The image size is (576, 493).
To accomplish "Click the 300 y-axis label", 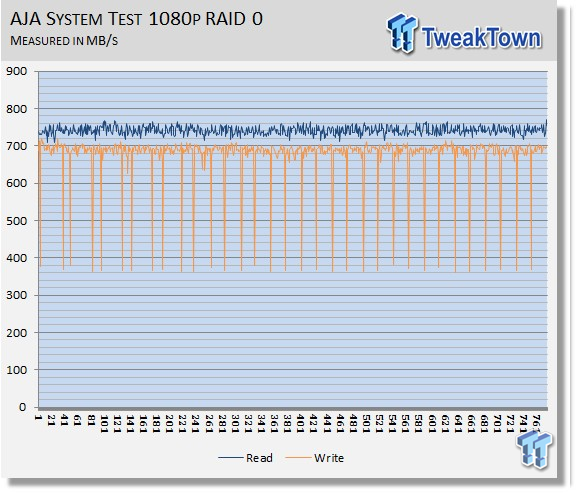I will (17, 295).
